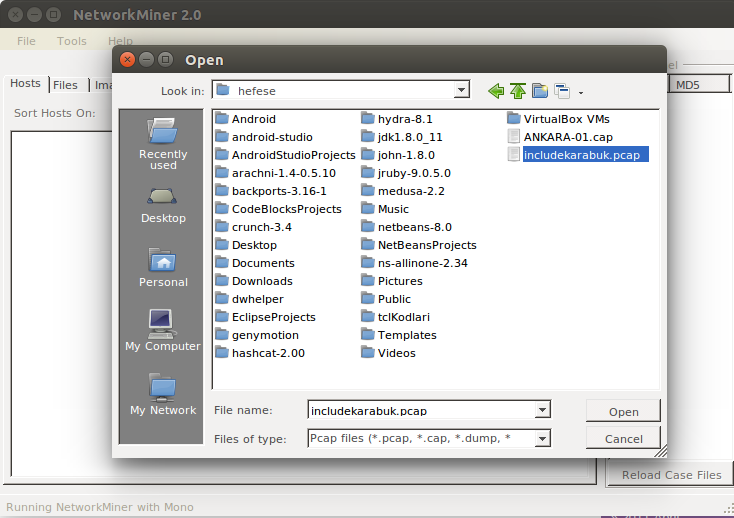Switch to the Hosts tab
This screenshot has height=518, width=734.
coord(25,83)
